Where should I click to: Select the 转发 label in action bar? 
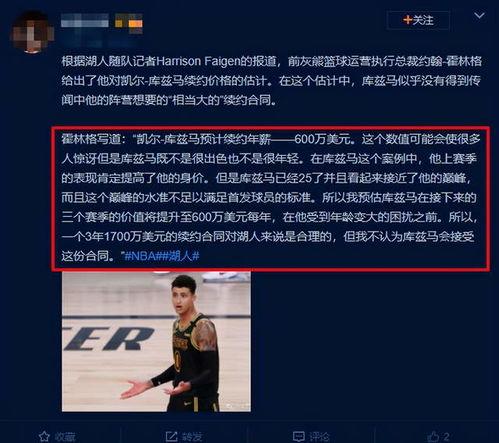(x=192, y=436)
